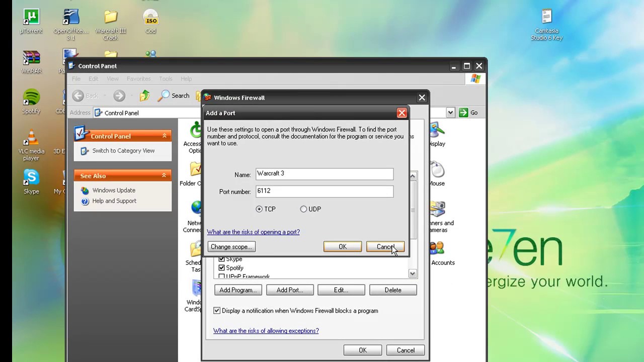Open risks of allowing exceptions link
The height and width of the screenshot is (362, 644).
click(x=266, y=331)
